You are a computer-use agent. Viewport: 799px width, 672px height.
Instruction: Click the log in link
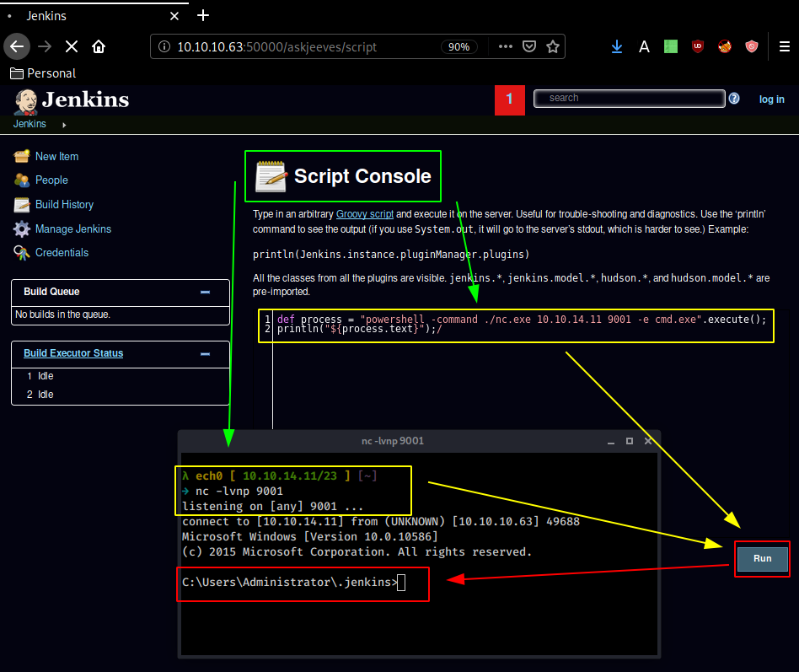[x=771, y=99]
